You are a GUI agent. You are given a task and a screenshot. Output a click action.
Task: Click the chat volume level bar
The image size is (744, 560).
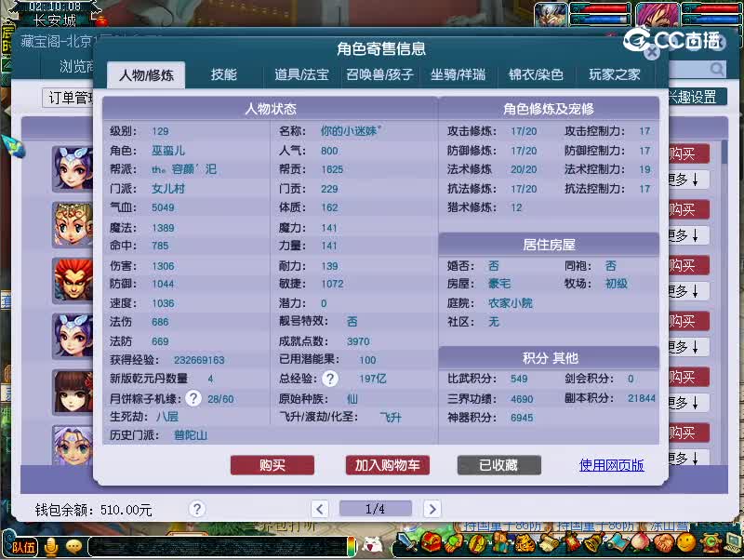click(352, 547)
